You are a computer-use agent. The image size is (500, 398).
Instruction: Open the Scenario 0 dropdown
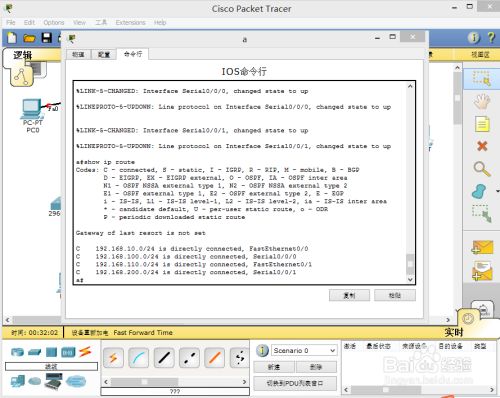click(304, 350)
